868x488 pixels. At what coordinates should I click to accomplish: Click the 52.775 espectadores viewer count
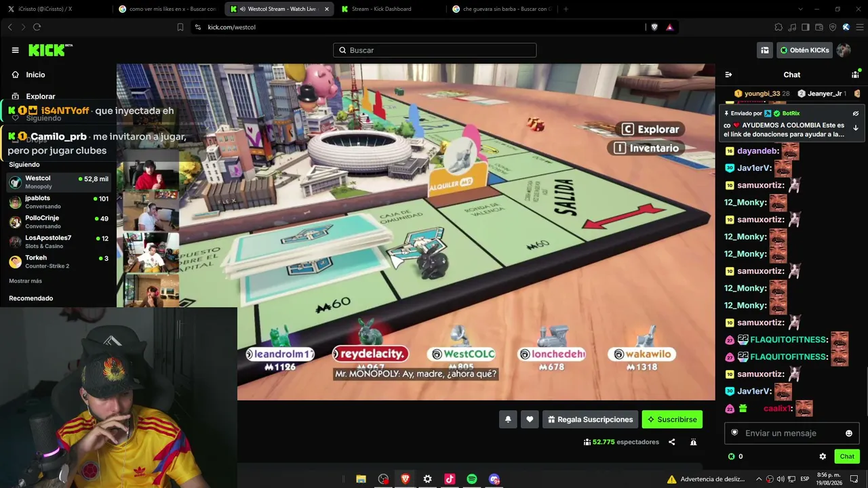coord(621,442)
